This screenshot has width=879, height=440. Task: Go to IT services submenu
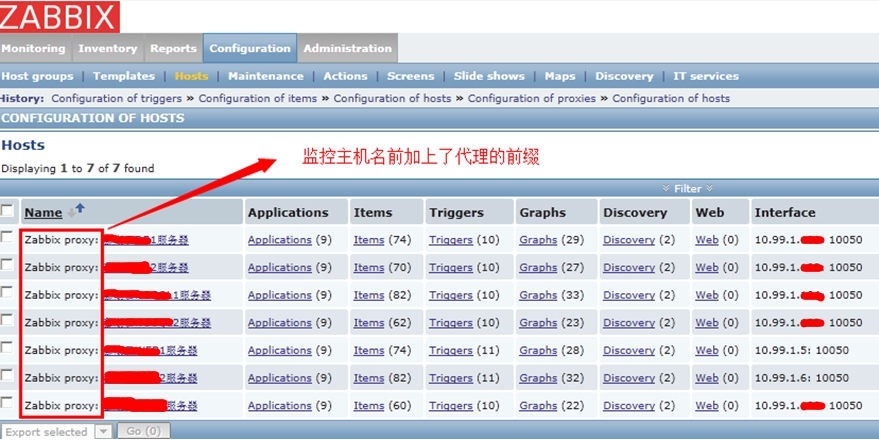[x=706, y=76]
